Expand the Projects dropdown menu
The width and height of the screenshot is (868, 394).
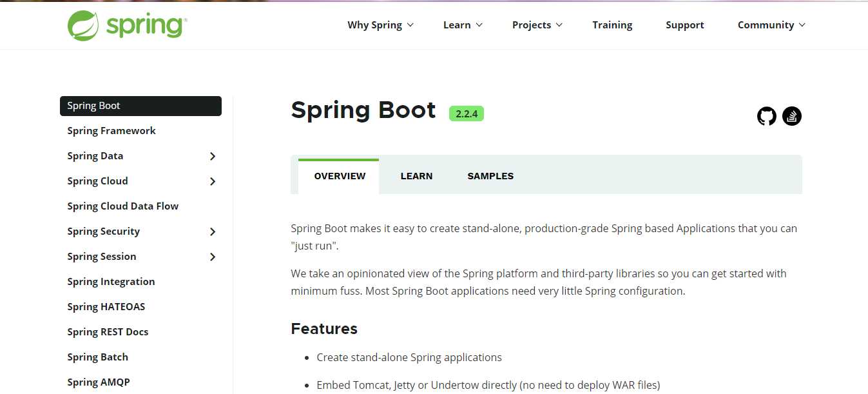tap(537, 25)
